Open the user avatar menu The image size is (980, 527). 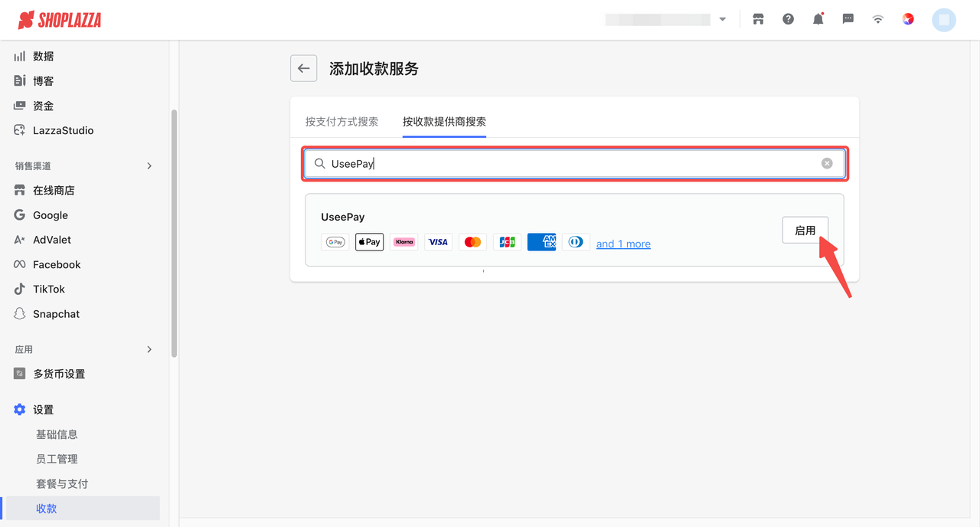pyautogui.click(x=943, y=20)
